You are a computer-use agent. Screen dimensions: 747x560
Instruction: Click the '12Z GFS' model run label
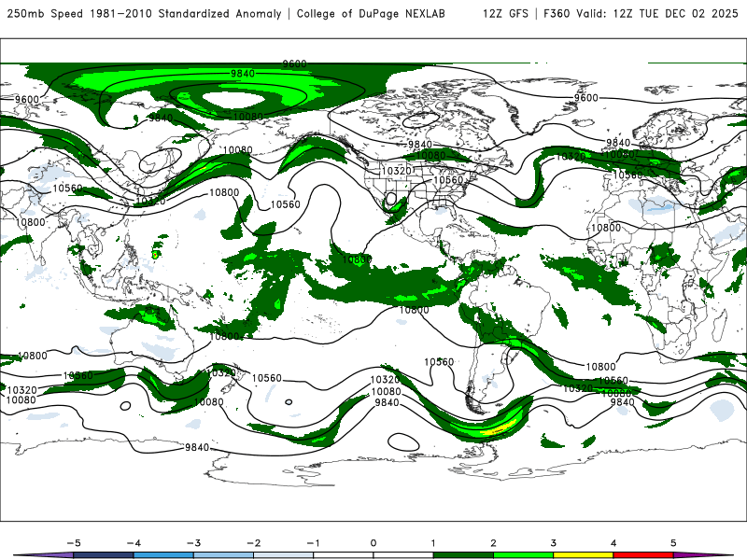coord(505,14)
